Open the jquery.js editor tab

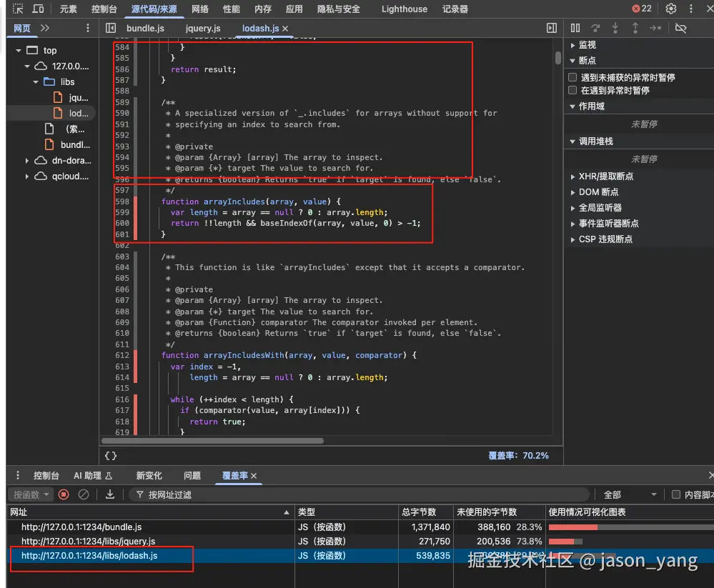coord(203,28)
